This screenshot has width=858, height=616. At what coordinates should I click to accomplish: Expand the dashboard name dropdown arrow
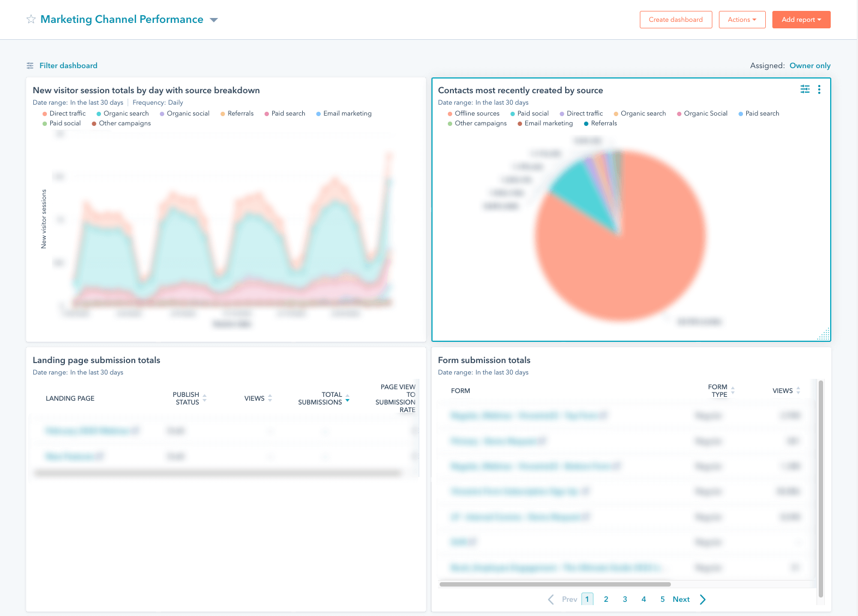coord(214,20)
